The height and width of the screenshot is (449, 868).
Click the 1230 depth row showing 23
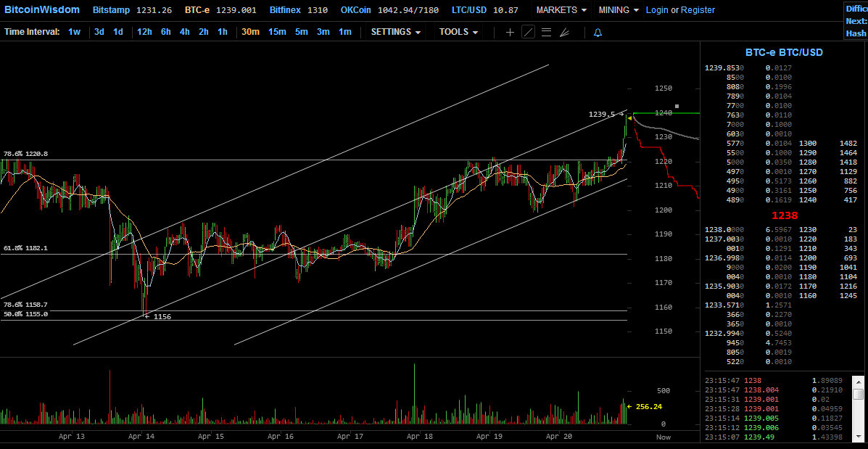coord(829,230)
